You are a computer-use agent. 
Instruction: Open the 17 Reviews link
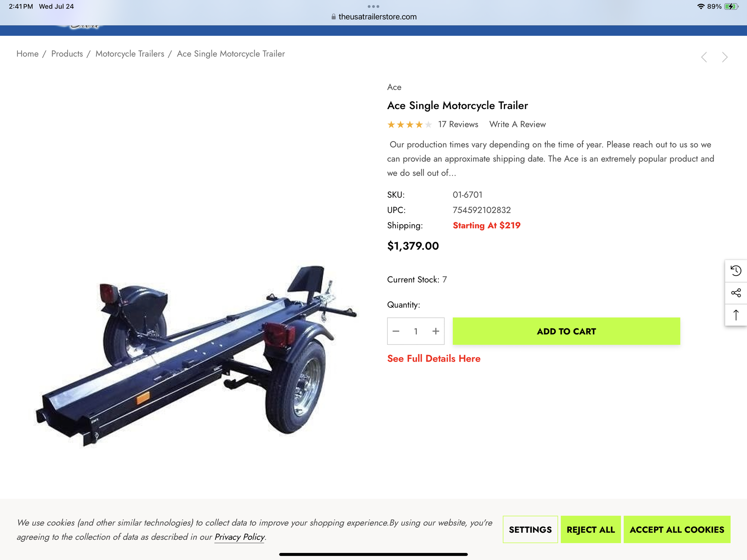(x=458, y=124)
